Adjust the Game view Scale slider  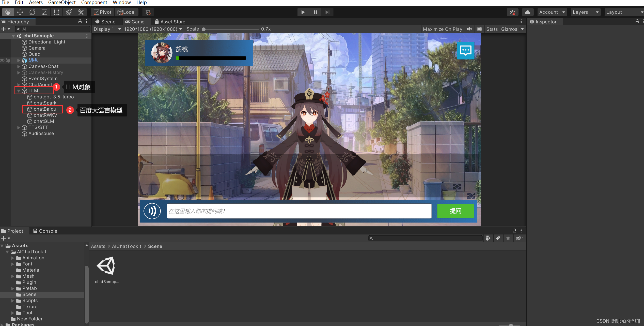pyautogui.click(x=204, y=29)
